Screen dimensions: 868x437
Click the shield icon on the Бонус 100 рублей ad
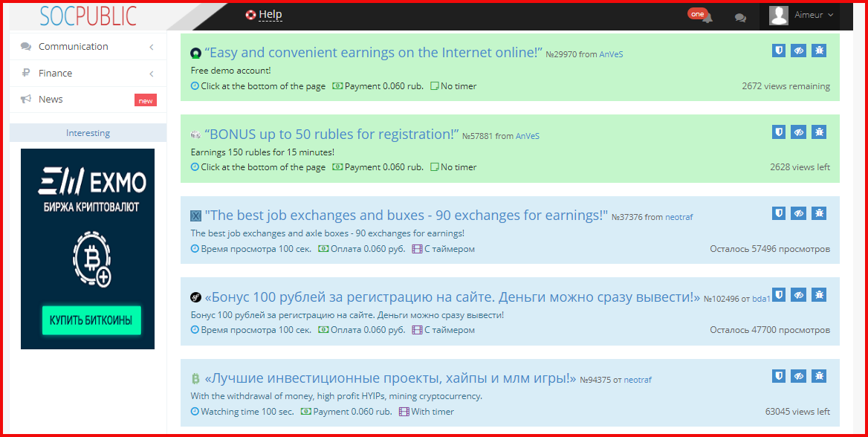pos(779,294)
